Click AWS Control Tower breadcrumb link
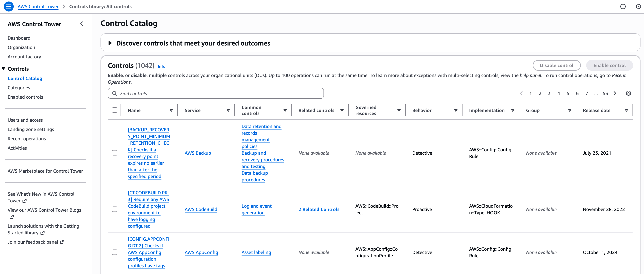644x274 pixels. click(38, 6)
